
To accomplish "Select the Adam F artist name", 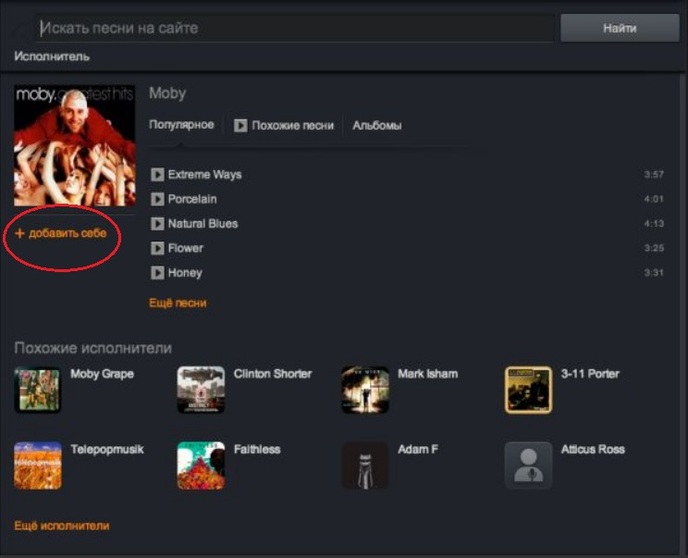I will [418, 449].
